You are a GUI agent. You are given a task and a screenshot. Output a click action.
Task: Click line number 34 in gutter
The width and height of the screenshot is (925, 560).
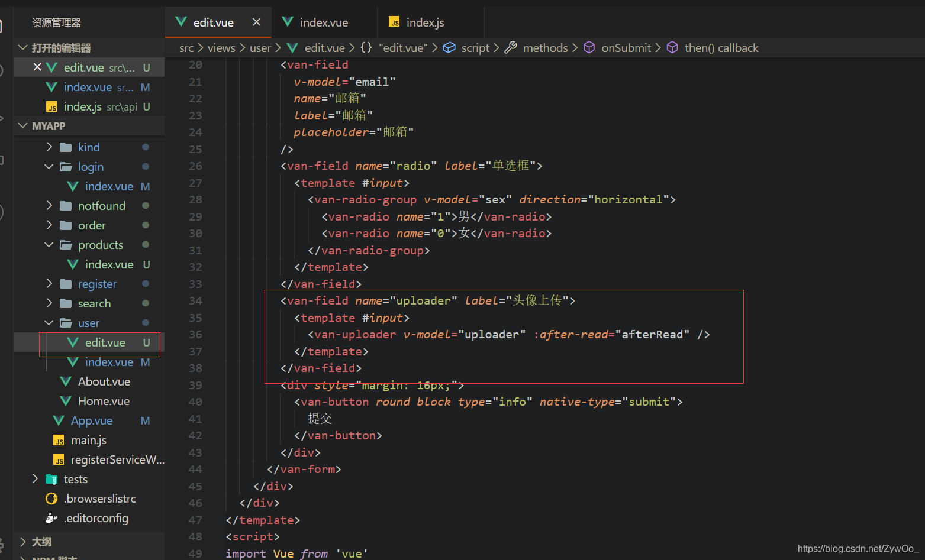(x=195, y=300)
